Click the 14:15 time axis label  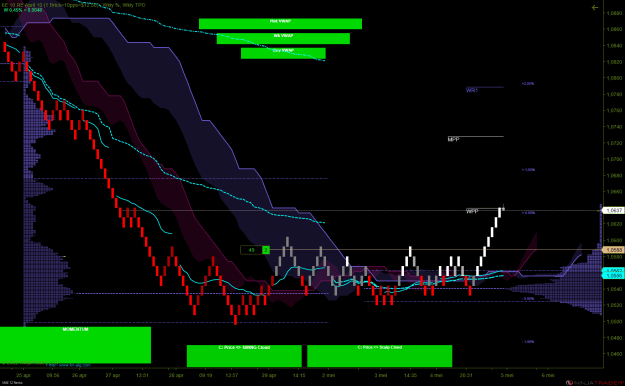click(299, 375)
